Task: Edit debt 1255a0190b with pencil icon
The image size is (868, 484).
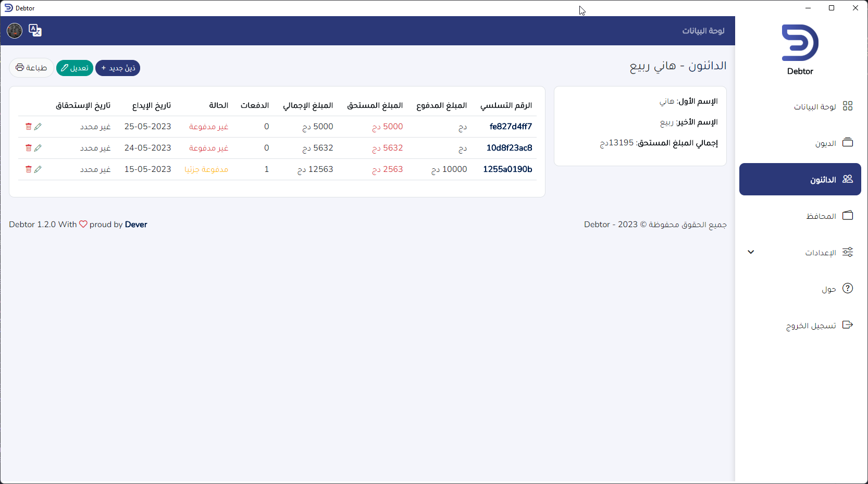Action: point(38,169)
